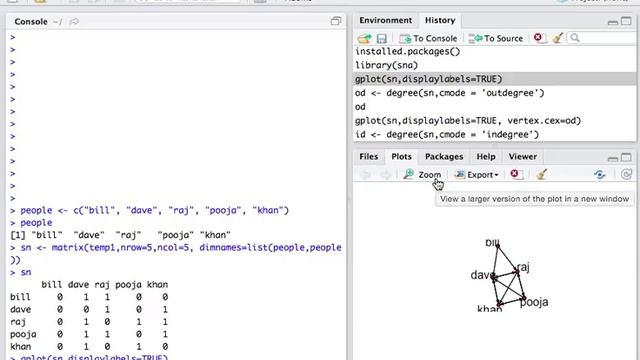
Task: Click the pooja row in matrix output
Action: pos(89,334)
